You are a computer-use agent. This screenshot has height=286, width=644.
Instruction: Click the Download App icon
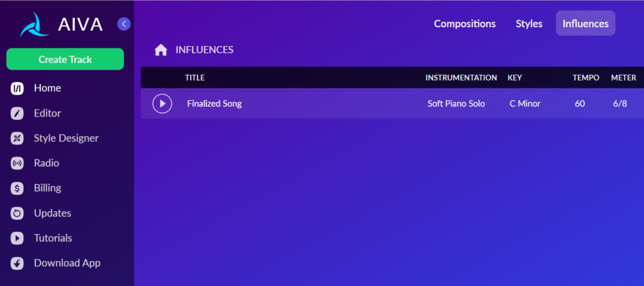pyautogui.click(x=17, y=263)
